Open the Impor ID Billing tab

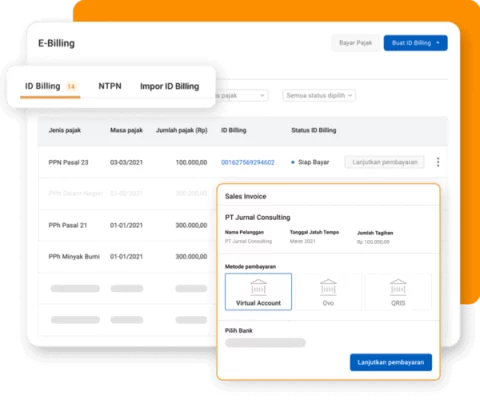170,86
